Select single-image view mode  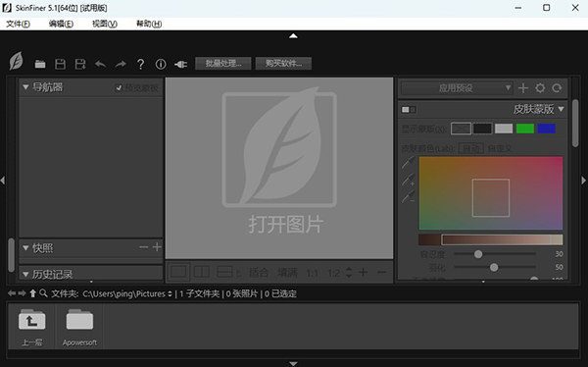click(x=178, y=272)
